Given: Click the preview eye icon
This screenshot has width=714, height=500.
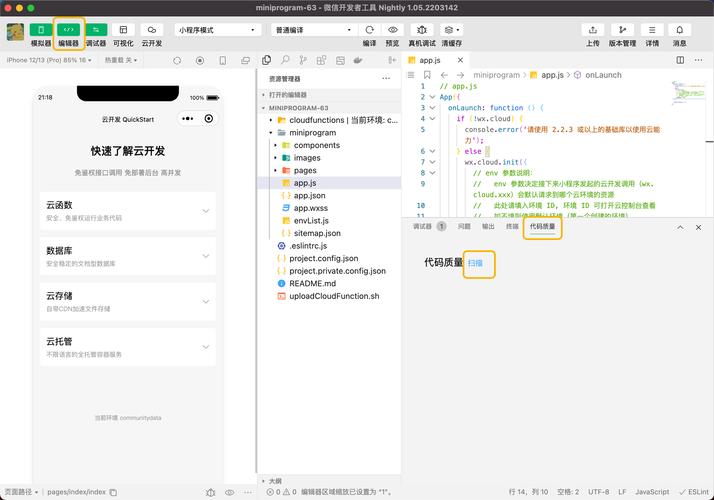Looking at the screenshot, I should (x=393, y=30).
